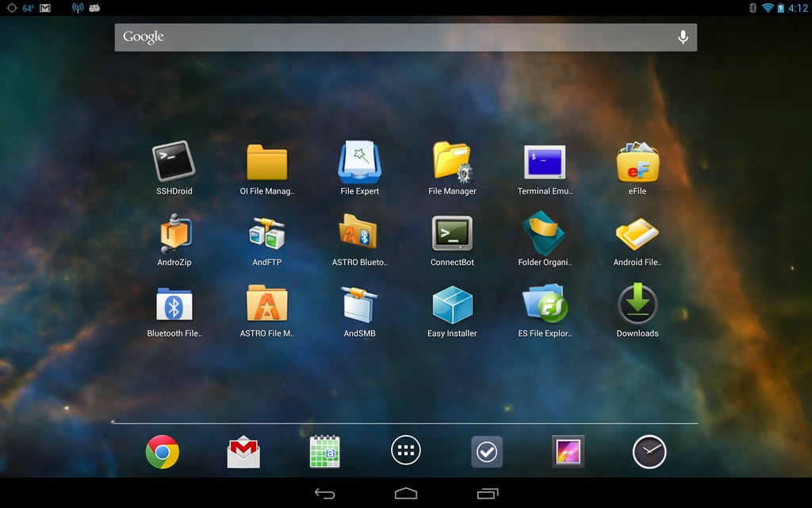Tap the 64° weather notification

[28, 8]
